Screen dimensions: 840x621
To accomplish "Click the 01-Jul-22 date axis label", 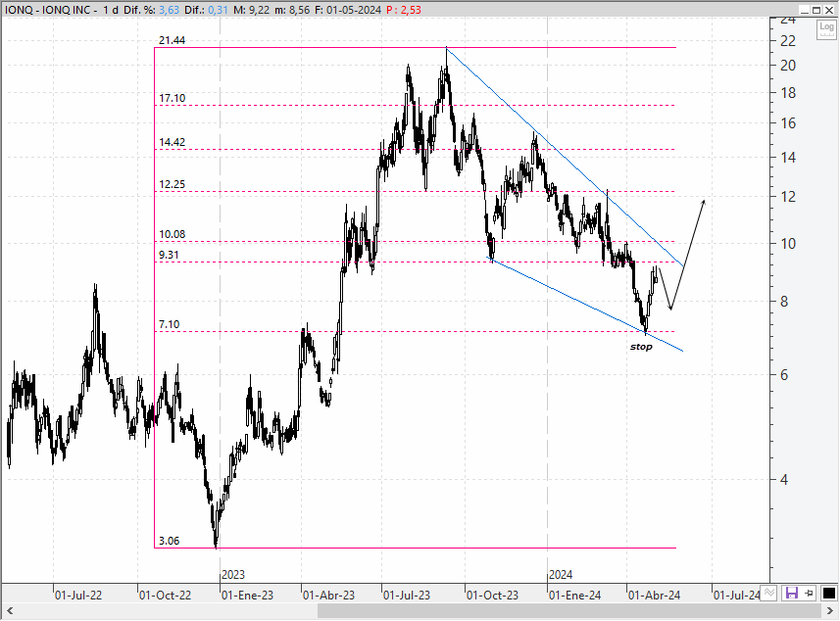I will (78, 596).
